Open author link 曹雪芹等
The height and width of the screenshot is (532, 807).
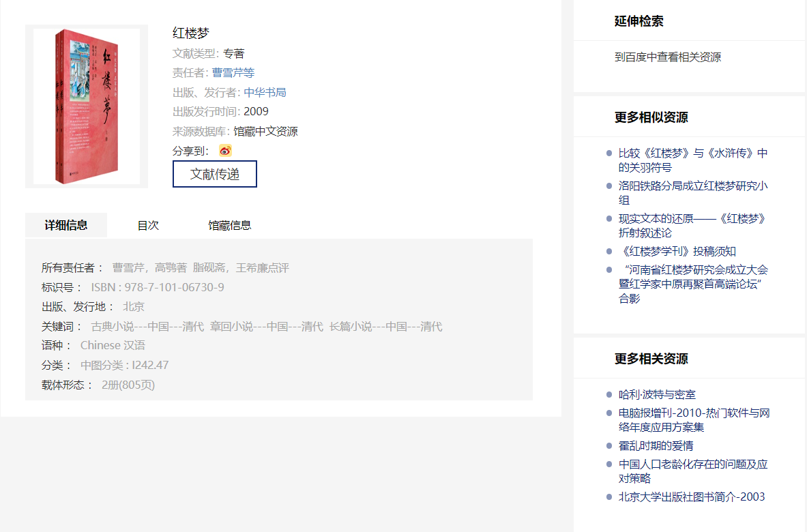[233, 73]
